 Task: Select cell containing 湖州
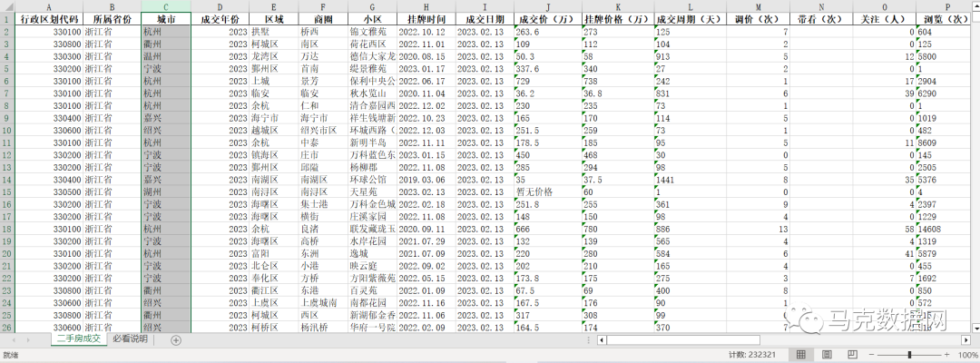pyautogui.click(x=166, y=191)
